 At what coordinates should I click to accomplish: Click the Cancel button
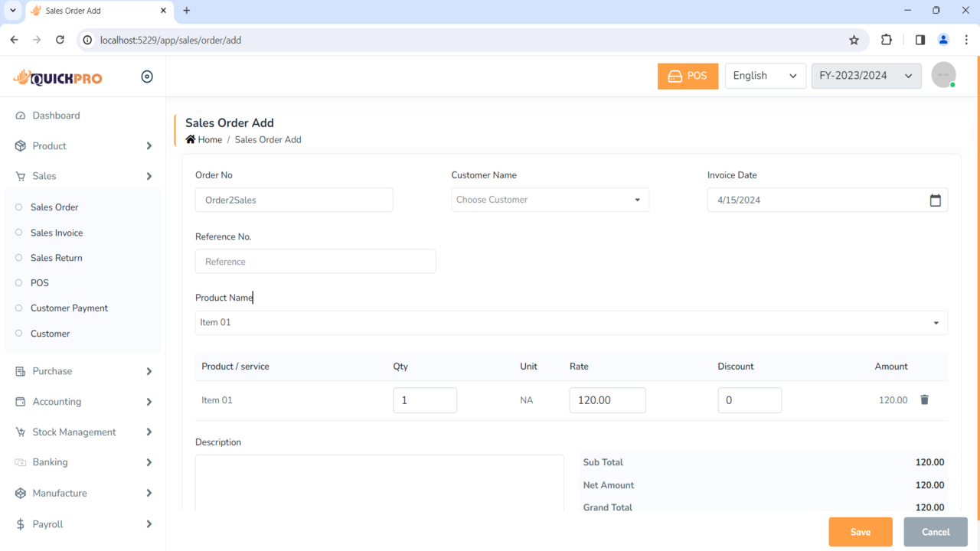click(x=935, y=531)
